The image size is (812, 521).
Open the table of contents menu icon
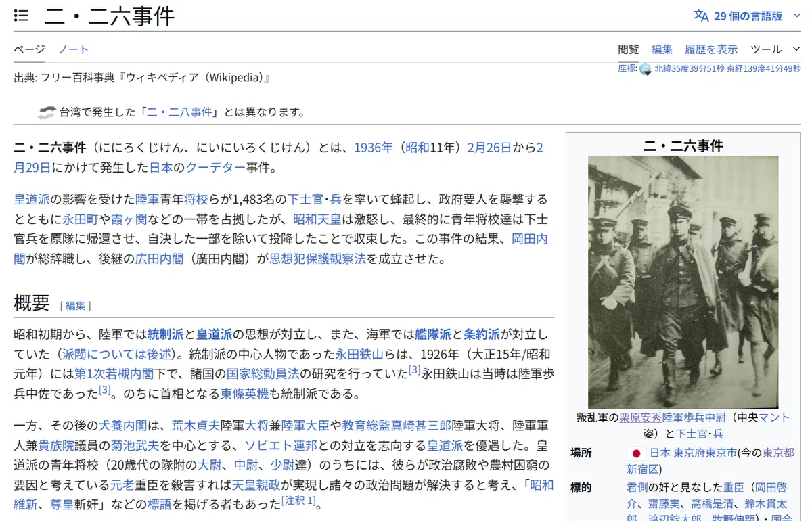coord(22,16)
